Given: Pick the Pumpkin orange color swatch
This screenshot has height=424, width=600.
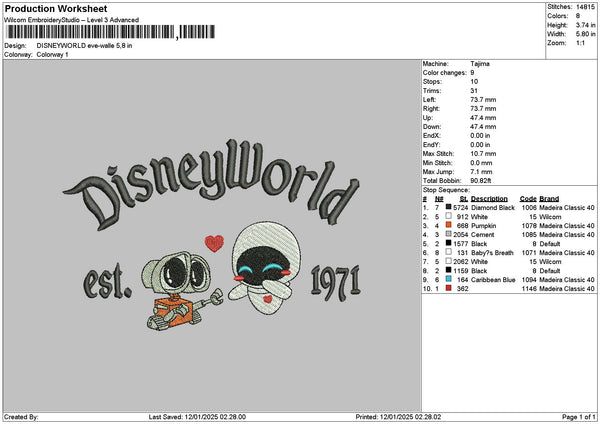Looking at the screenshot, I should 448,225.
